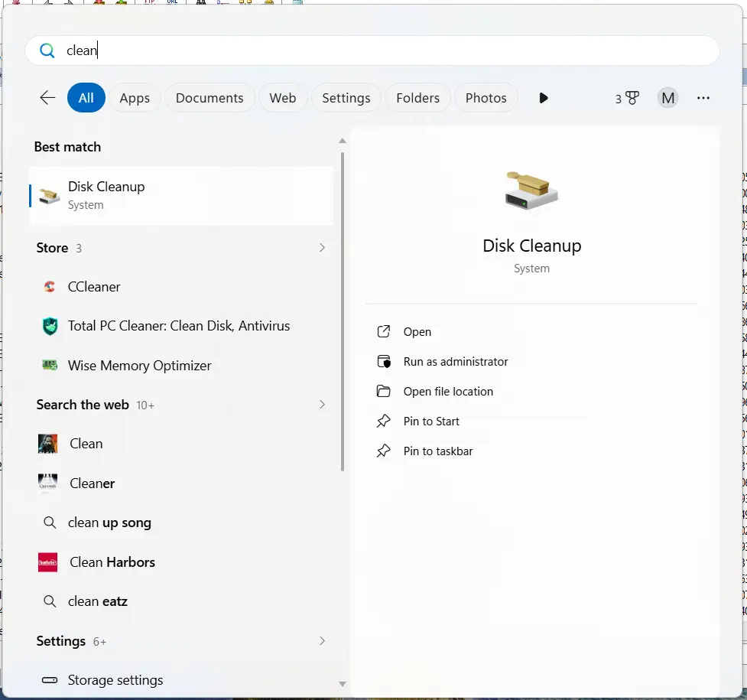Click the Total PC Cleaner shield icon
Screen dimensions: 747x700
click(x=50, y=326)
